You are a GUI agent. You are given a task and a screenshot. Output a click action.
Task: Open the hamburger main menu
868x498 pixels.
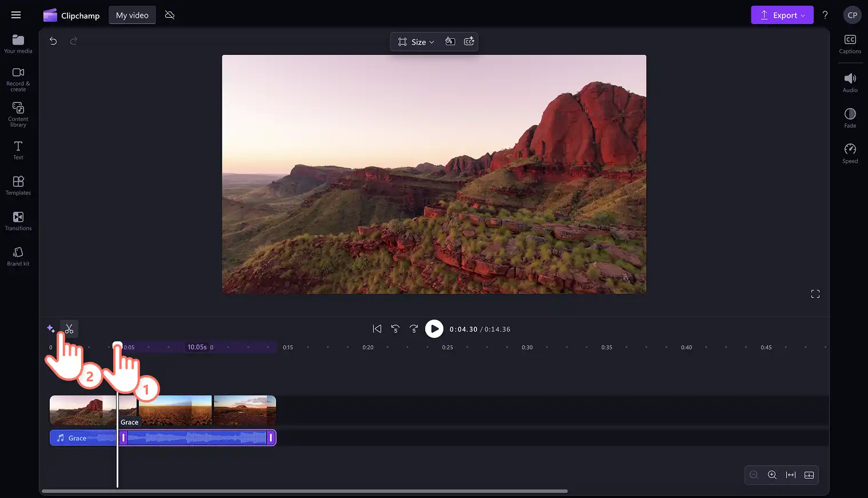(x=16, y=15)
